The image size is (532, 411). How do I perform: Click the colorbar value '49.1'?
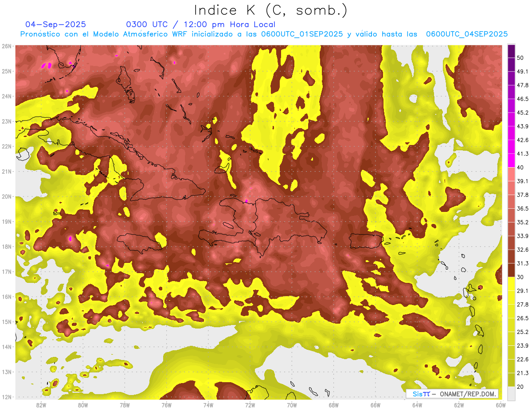(523, 71)
